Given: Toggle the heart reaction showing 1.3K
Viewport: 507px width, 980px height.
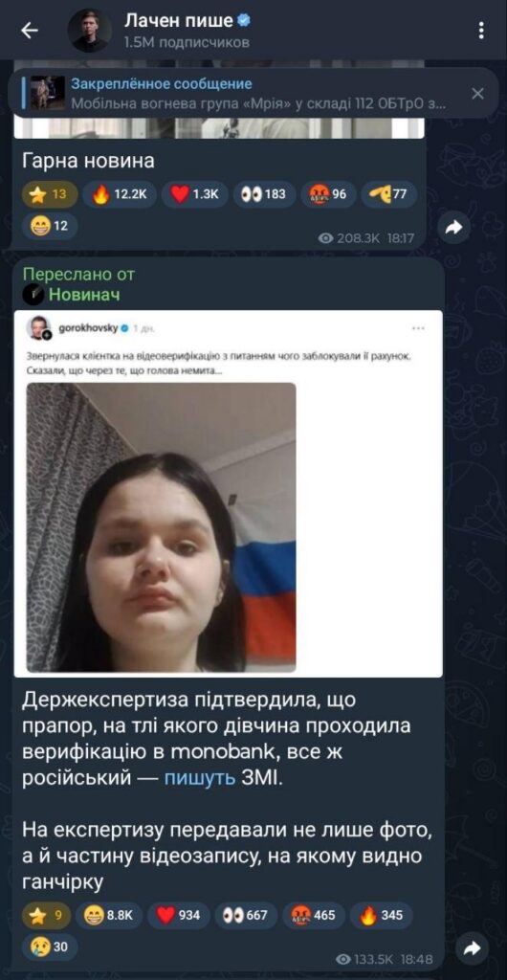Looking at the screenshot, I should click(x=193, y=195).
